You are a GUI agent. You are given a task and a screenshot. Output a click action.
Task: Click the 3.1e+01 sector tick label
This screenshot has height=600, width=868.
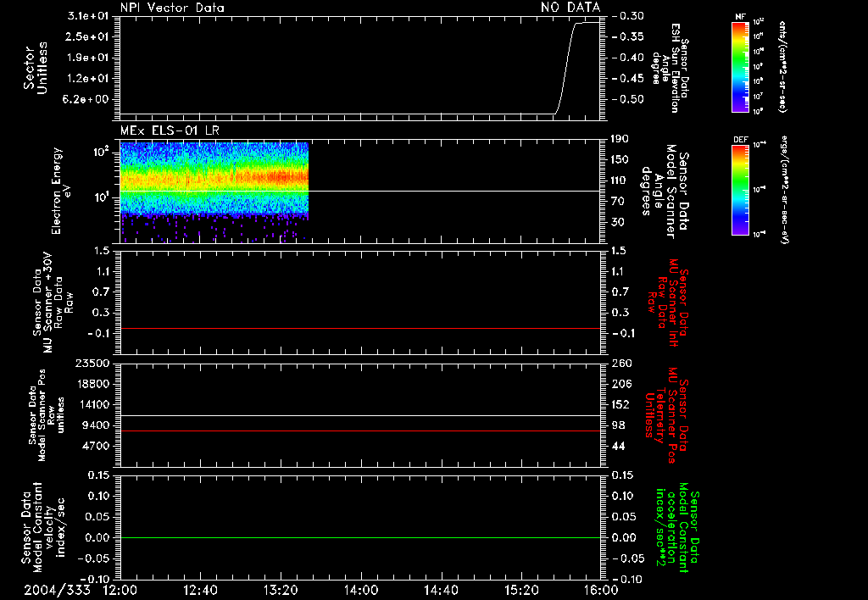coord(88,15)
